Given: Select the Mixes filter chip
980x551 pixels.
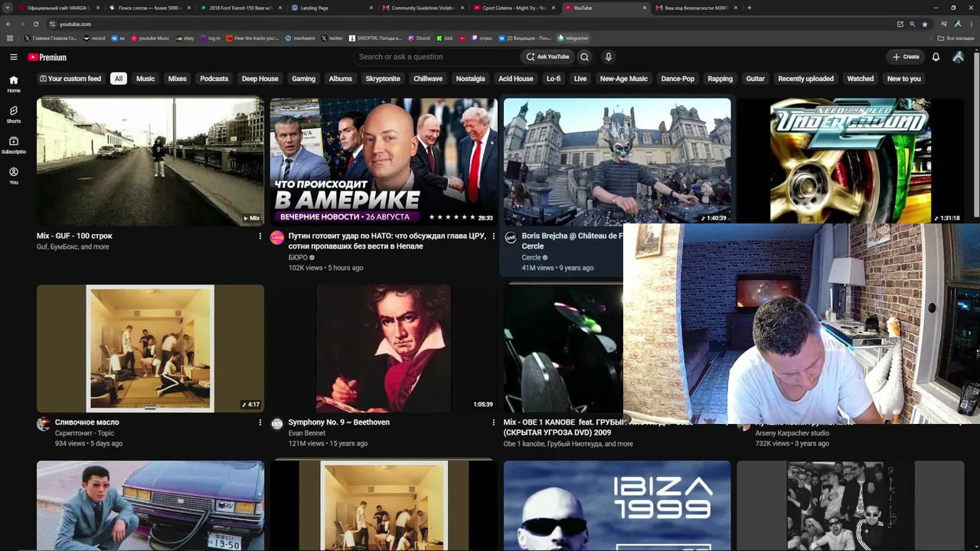Looking at the screenshot, I should 178,79.
